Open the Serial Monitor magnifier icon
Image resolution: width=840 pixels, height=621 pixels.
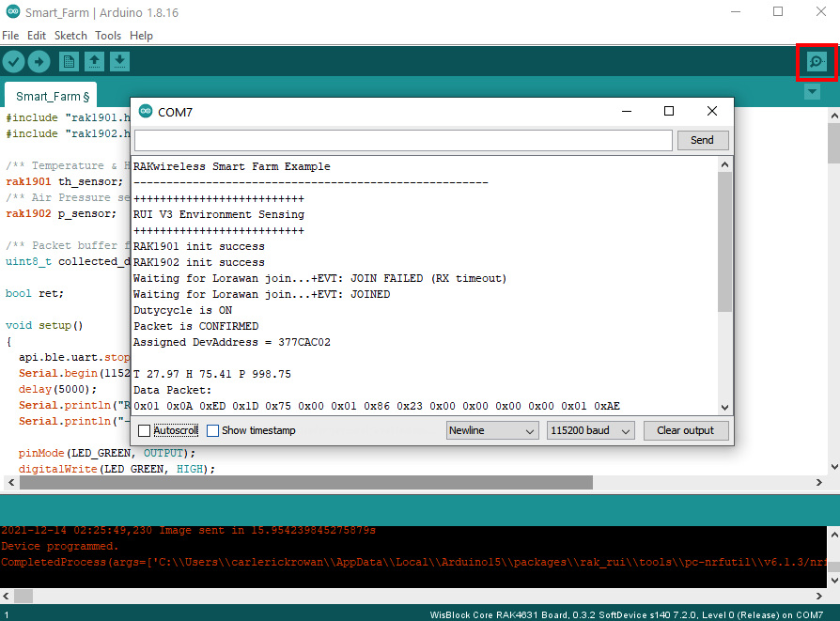817,62
